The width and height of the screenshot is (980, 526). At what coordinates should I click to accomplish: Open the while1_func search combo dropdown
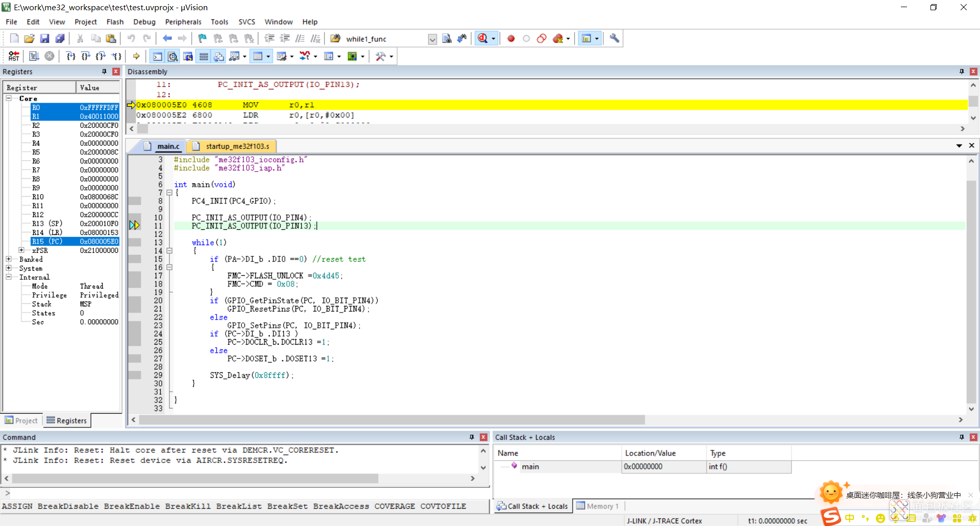[432, 39]
